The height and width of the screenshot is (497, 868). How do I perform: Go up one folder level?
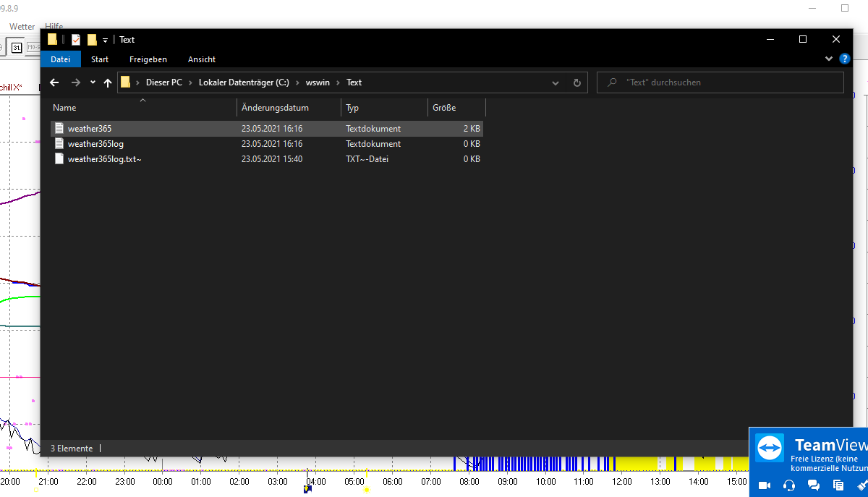[108, 82]
